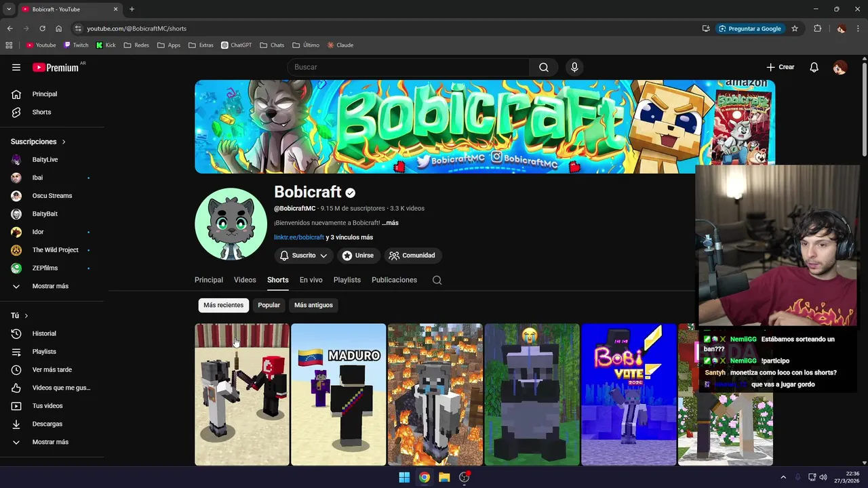Bookmark this page with star icon
Screen dimensions: 868x488
tap(795, 28)
